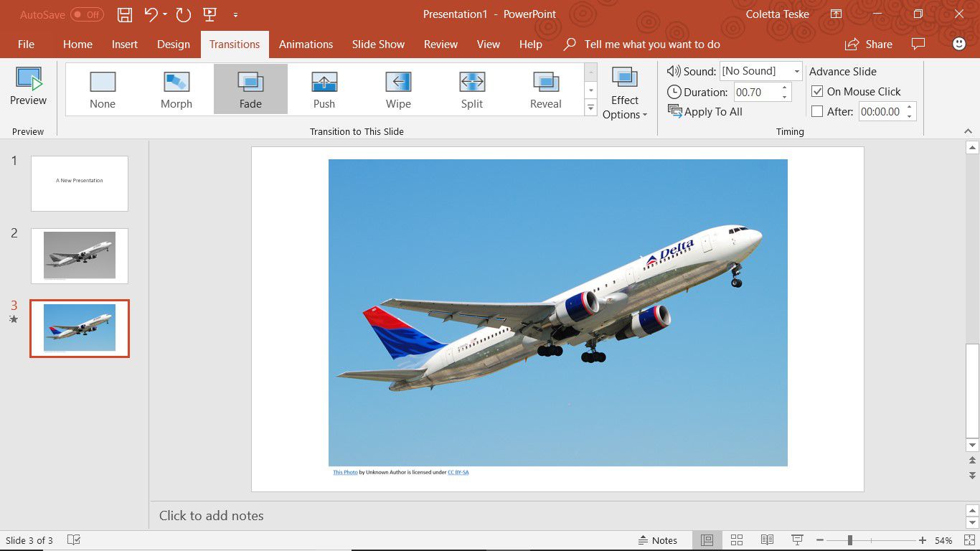This screenshot has width=980, height=551.
Task: Switch to Normal view in status bar
Action: coord(707,540)
